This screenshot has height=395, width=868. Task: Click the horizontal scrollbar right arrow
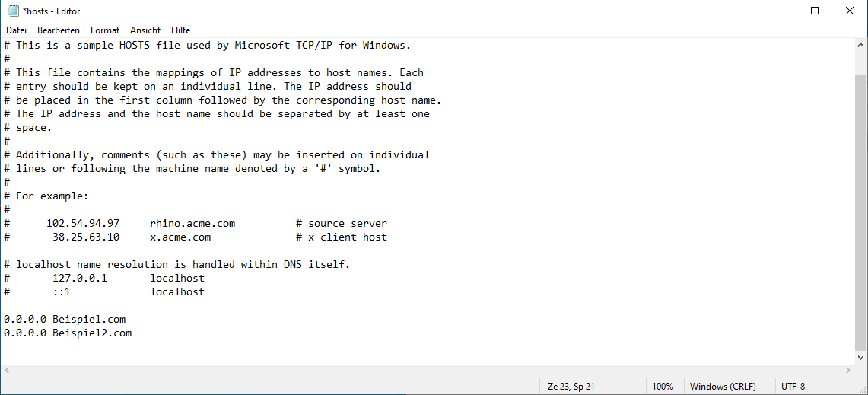[x=848, y=370]
